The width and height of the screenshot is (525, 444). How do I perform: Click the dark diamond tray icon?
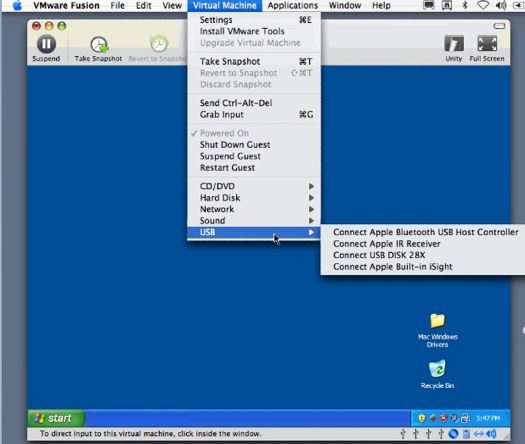pyautogui.click(x=433, y=418)
